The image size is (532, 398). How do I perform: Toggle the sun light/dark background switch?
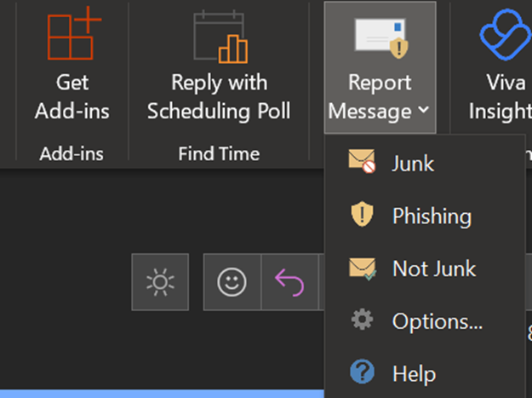pos(160,282)
